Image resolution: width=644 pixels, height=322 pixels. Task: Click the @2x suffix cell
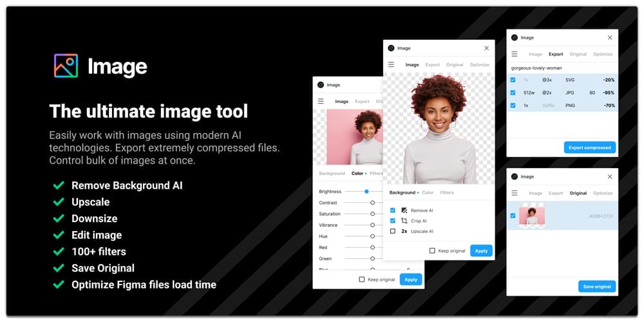click(x=547, y=93)
